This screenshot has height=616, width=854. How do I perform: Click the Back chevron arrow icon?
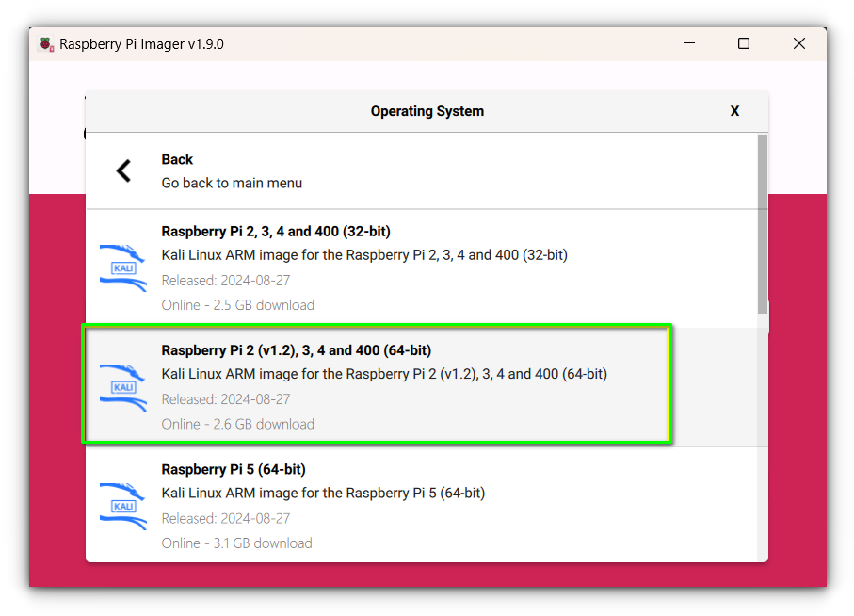point(123,170)
